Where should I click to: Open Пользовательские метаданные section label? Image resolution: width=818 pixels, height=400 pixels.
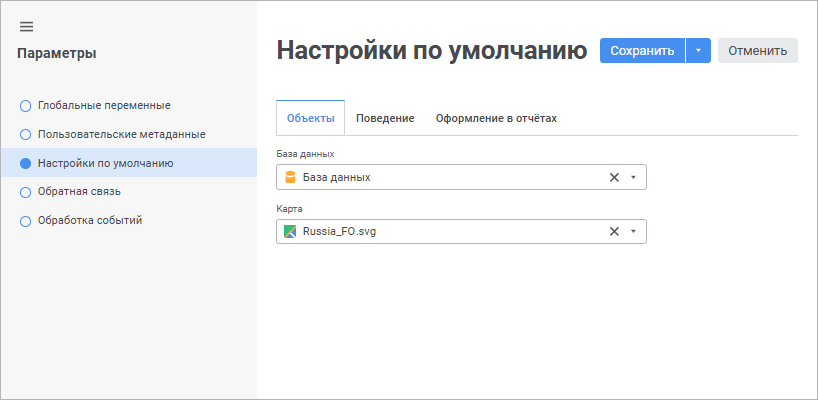[122, 134]
